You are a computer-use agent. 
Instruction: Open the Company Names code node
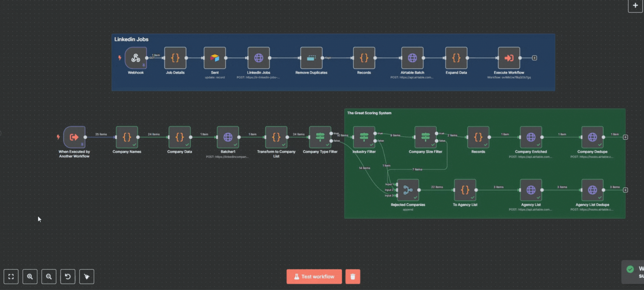127,137
